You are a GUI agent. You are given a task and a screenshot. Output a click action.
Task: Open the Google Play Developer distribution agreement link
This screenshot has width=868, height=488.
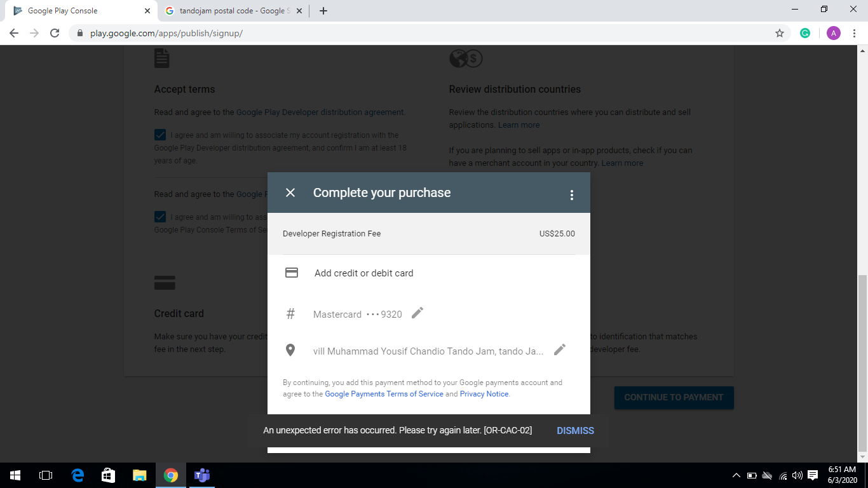coord(320,112)
